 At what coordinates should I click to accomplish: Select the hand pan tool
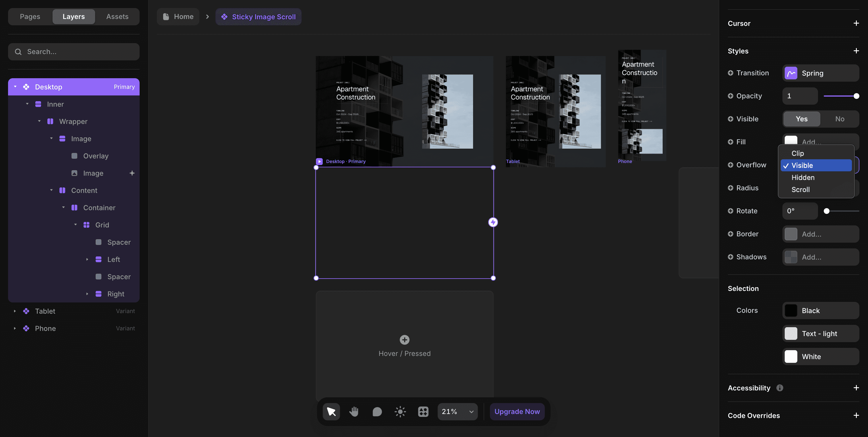point(354,411)
